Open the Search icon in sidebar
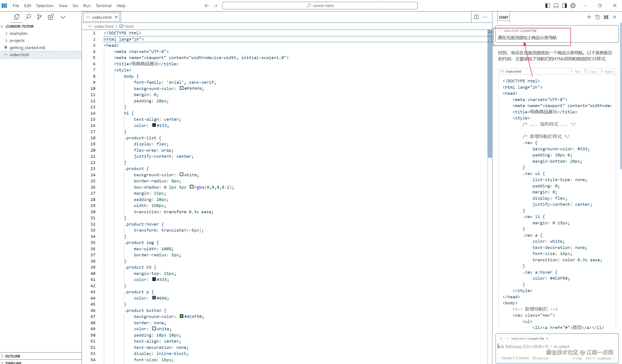Image resolution: width=622 pixels, height=364 pixels. 28,17
